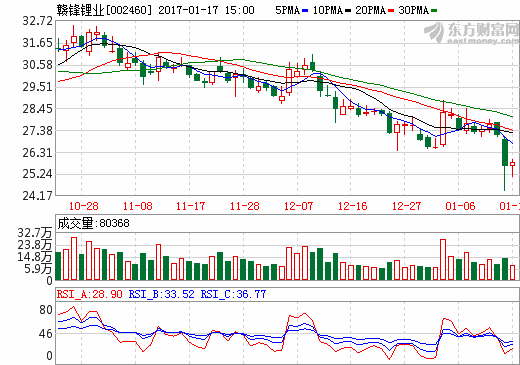Click the blue 5PMA legend swatch

tap(305, 11)
